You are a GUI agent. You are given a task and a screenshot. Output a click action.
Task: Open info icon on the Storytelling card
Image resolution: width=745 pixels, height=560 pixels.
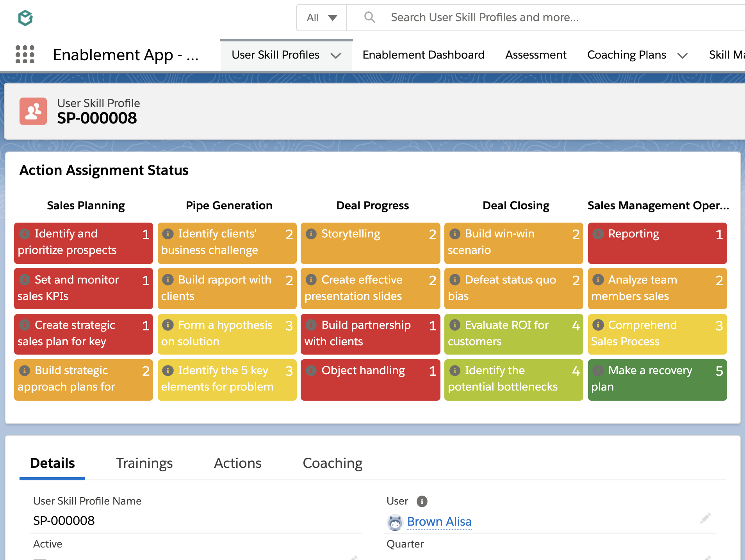(311, 234)
